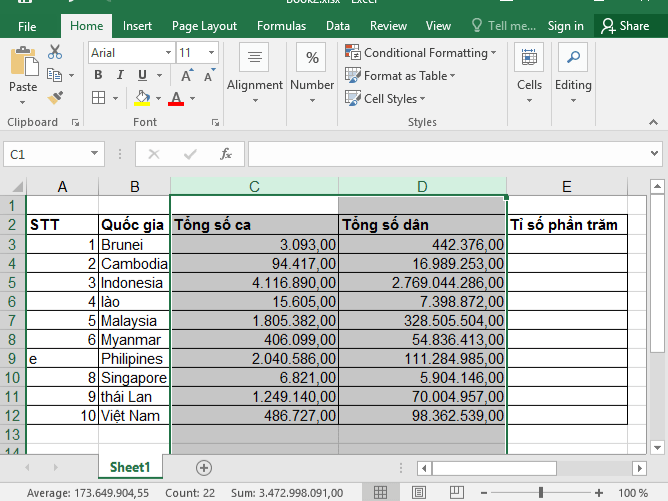Image resolution: width=668 pixels, height=501 pixels.
Task: Toggle Underline formatting
Action: 142,75
